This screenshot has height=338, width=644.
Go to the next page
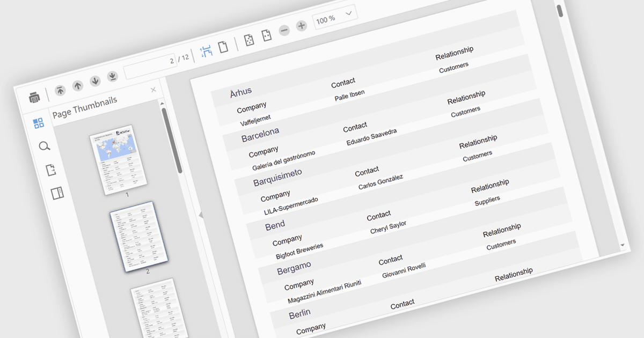tap(95, 81)
